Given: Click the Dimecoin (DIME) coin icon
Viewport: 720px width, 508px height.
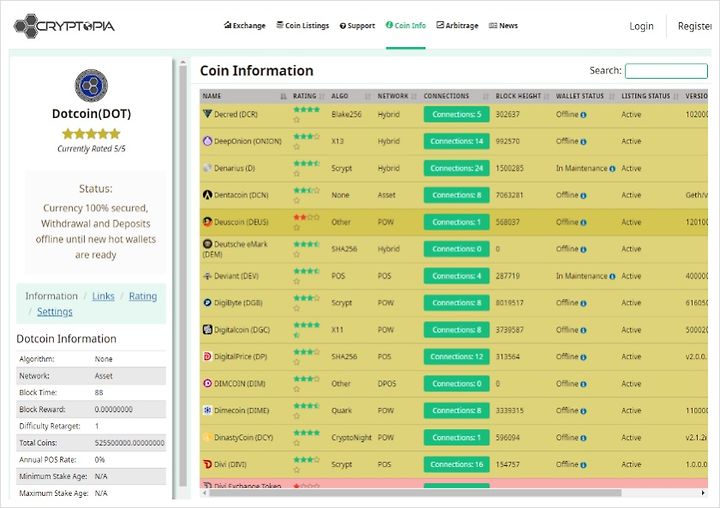Looking at the screenshot, I should pyautogui.click(x=208, y=410).
